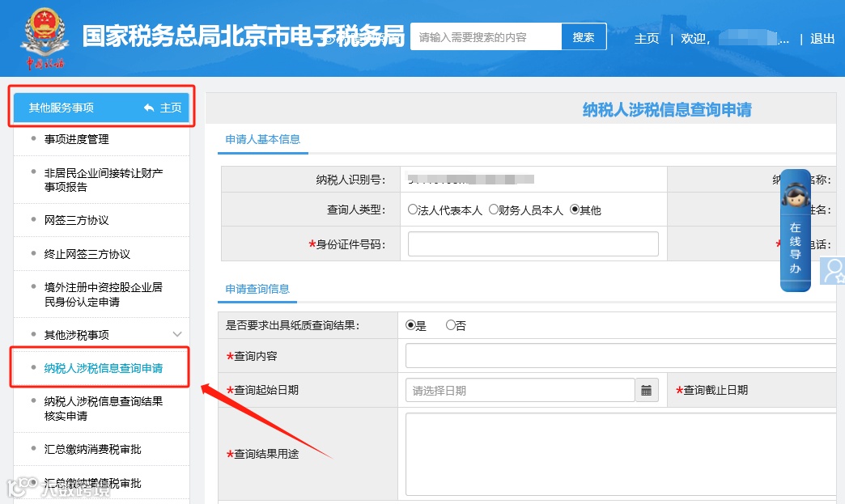Open 非居民企业间接转让财产事项报告

click(104, 180)
